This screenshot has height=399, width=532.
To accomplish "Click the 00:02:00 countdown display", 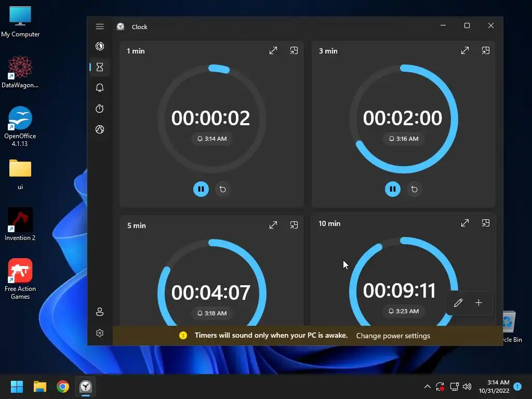I will (403, 118).
